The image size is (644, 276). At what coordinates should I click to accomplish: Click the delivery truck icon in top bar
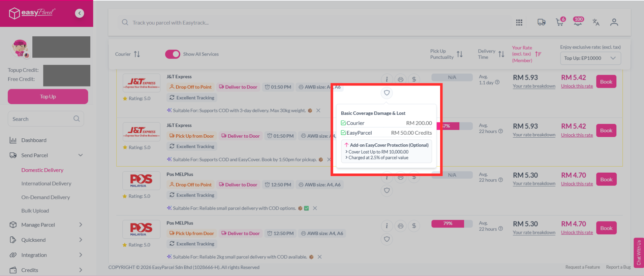[541, 22]
